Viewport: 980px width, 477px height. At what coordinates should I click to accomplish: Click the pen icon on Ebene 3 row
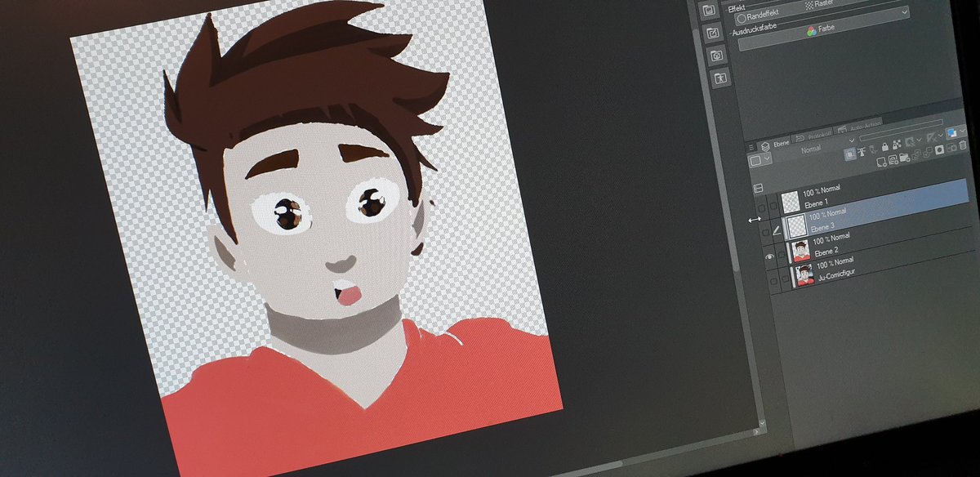(x=777, y=230)
